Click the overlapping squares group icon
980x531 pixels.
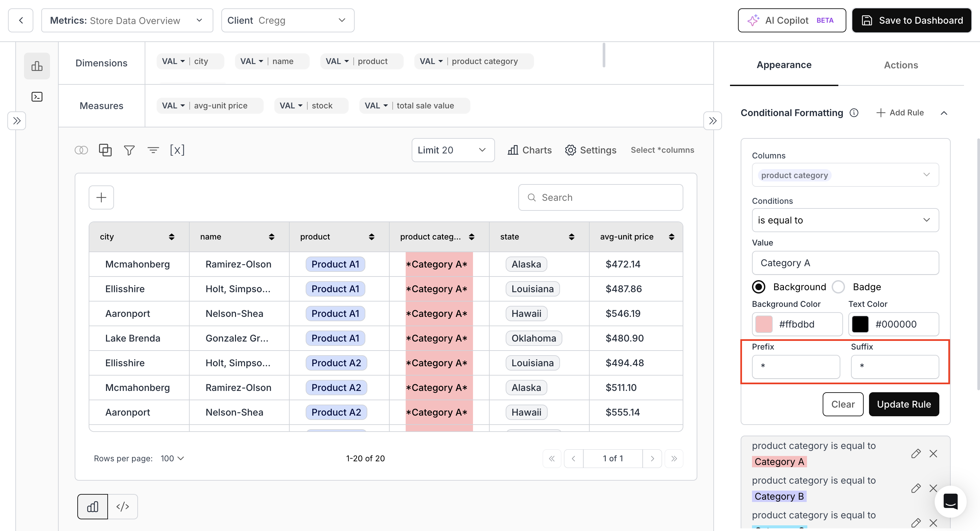[105, 150]
